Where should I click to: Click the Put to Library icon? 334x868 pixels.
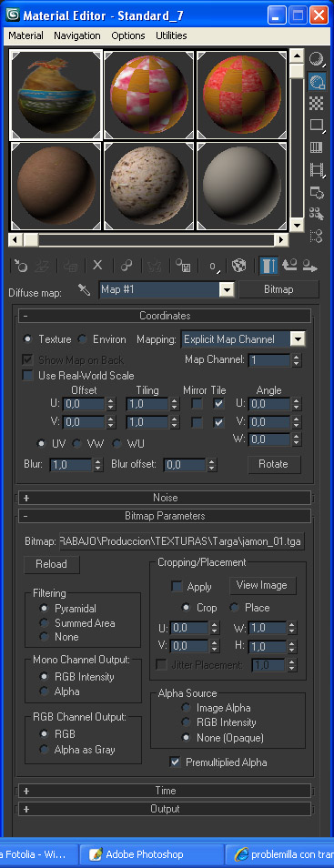coord(182,266)
